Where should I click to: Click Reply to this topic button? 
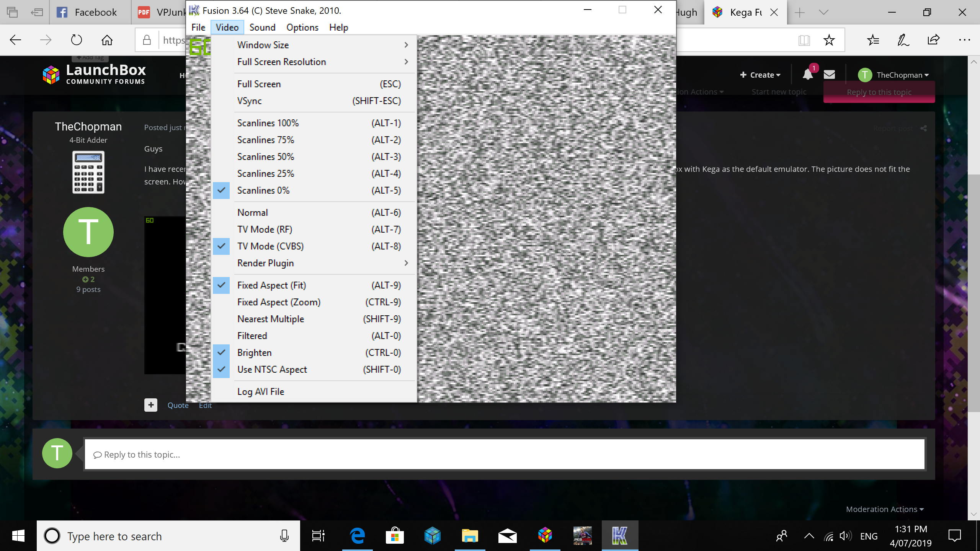pos(879,92)
